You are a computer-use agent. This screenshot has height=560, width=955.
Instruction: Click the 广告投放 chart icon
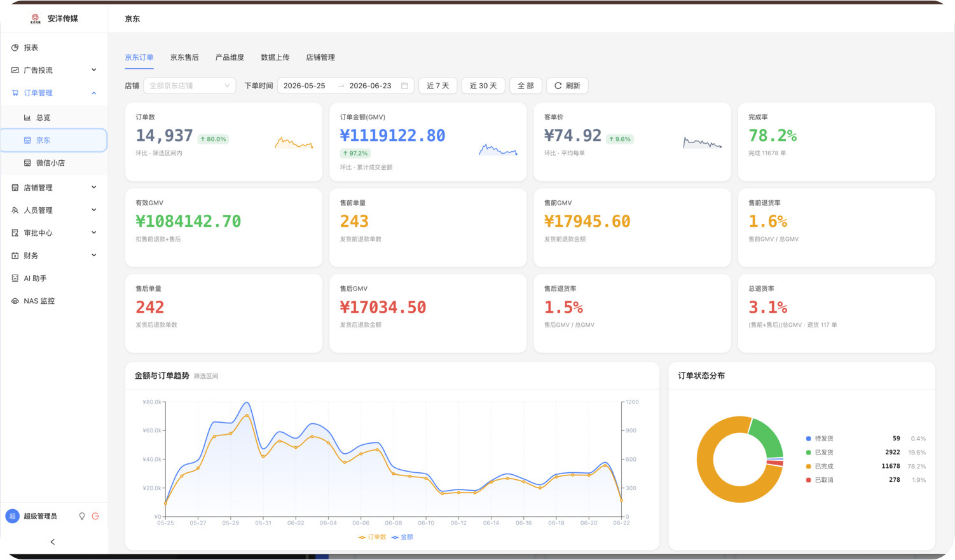(x=15, y=71)
